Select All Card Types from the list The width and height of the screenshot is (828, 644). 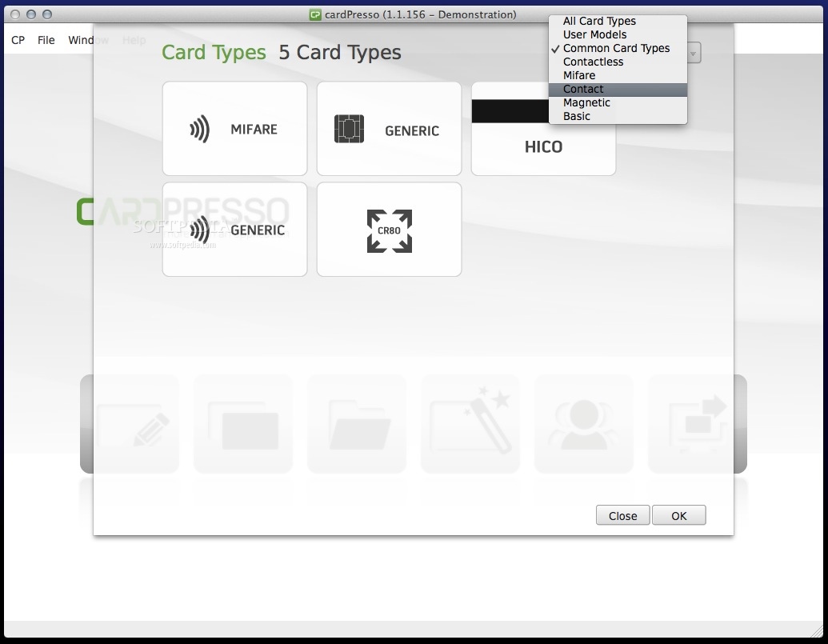(618, 21)
